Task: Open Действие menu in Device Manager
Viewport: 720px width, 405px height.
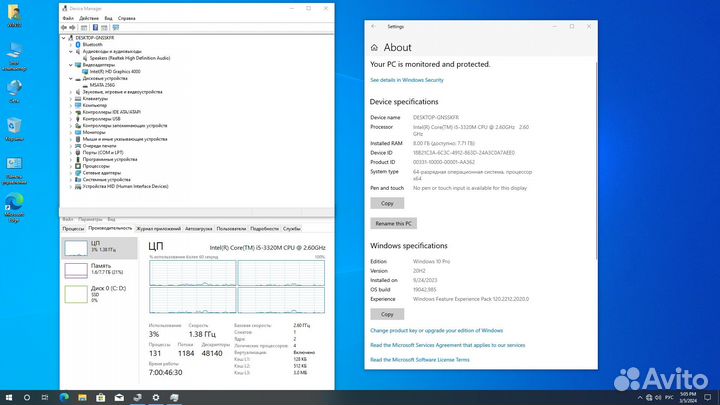Action: 89,18
